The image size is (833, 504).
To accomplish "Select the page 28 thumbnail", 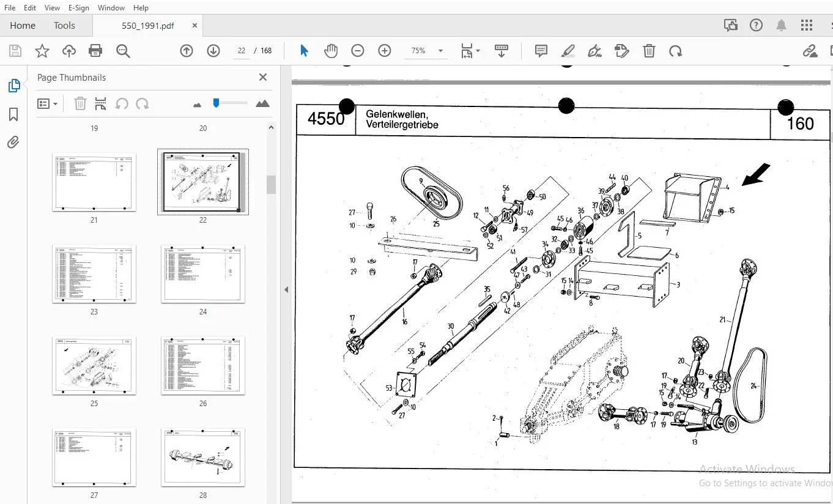I will (x=203, y=457).
